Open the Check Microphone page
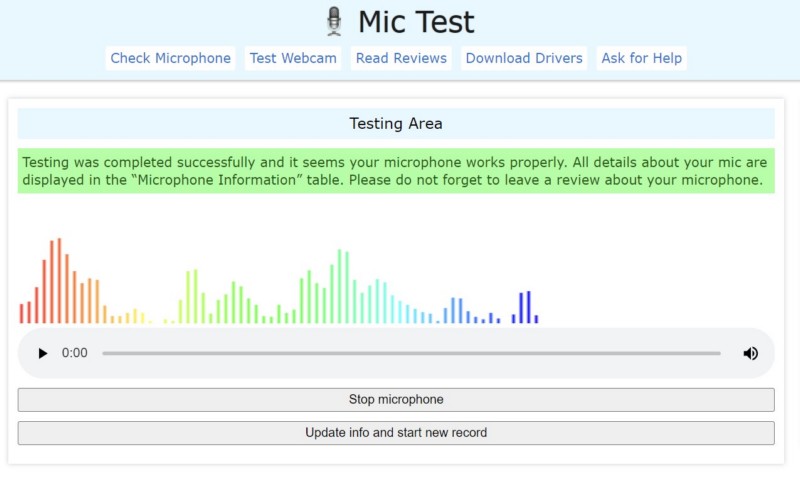The image size is (800, 486). [x=170, y=58]
